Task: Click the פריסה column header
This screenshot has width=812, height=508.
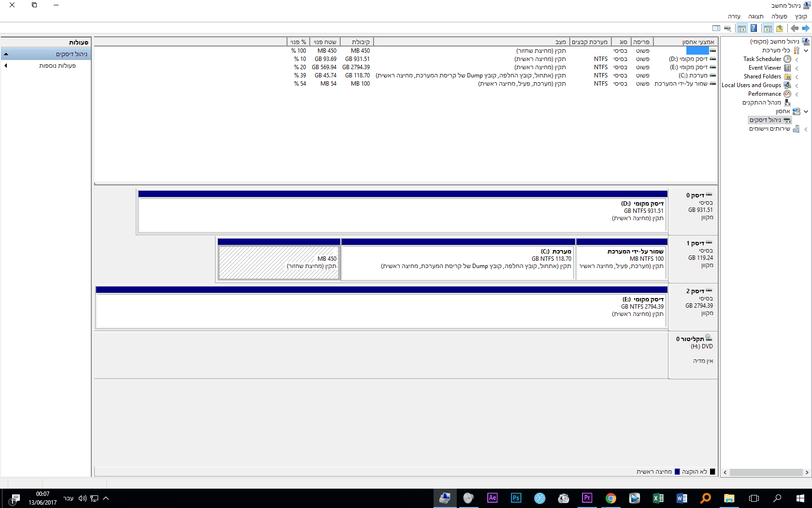Action: pyautogui.click(x=642, y=42)
